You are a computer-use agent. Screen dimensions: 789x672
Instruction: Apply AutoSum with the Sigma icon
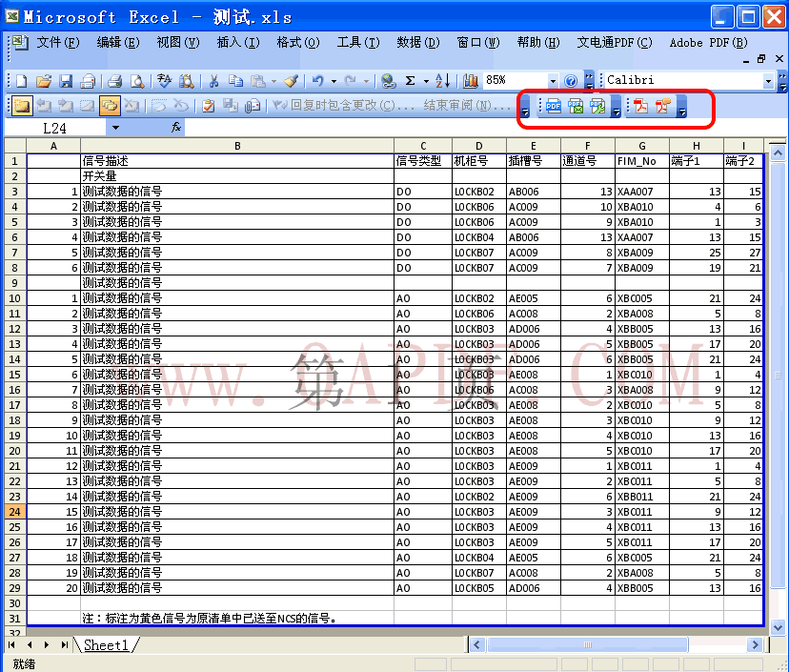point(411,80)
